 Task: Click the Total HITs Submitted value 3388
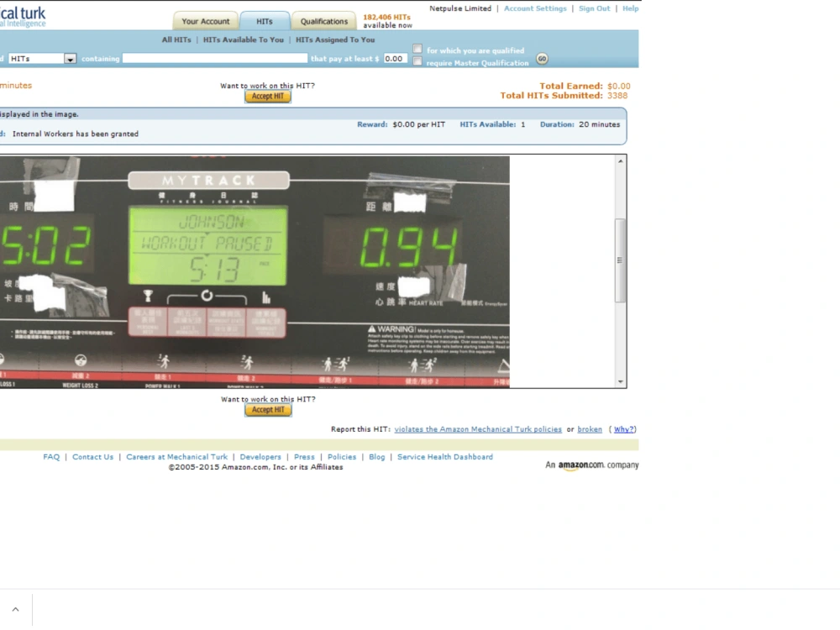[617, 96]
